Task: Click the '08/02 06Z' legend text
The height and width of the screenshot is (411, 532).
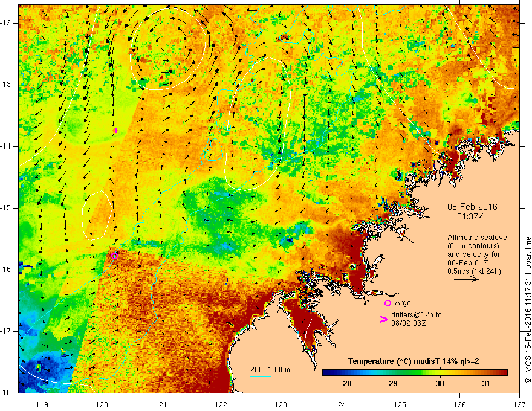Action: point(409,323)
